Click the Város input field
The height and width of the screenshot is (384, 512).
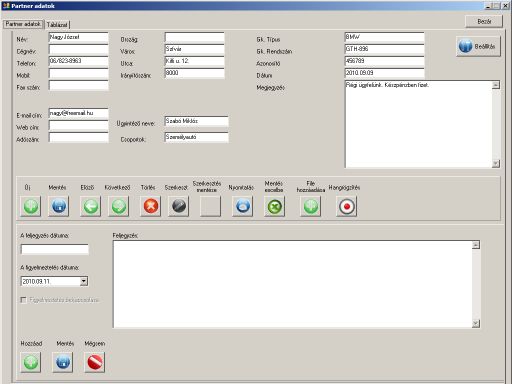195,49
